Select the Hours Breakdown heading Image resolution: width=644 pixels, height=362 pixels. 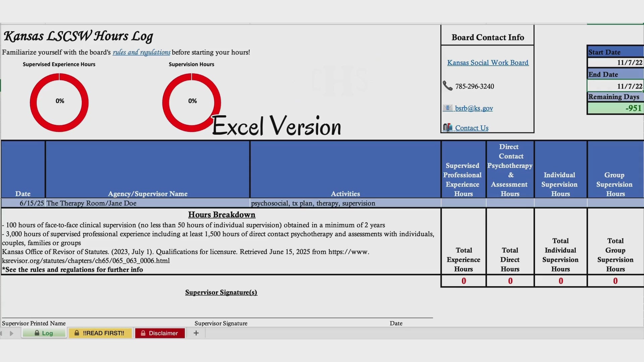tap(221, 215)
